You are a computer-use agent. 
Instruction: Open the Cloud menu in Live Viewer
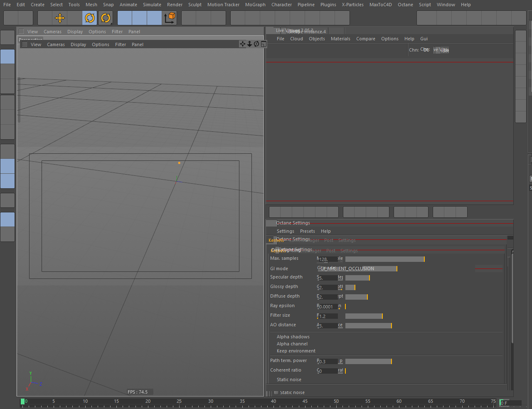(297, 39)
